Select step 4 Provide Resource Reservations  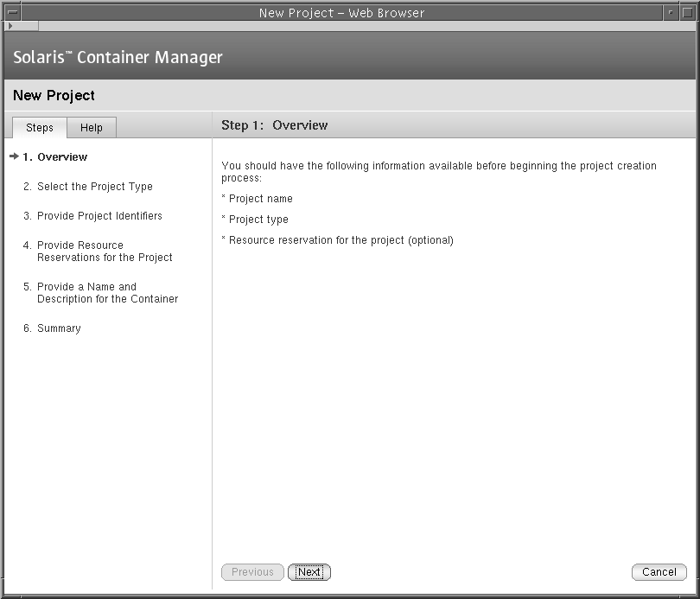pyautogui.click(x=98, y=252)
